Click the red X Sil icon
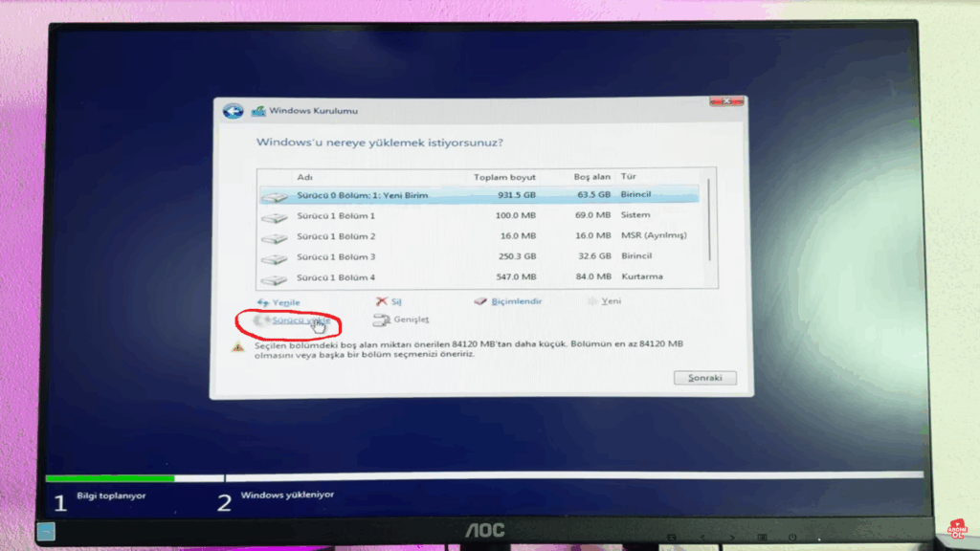Image resolution: width=980 pixels, height=551 pixels. [x=382, y=301]
